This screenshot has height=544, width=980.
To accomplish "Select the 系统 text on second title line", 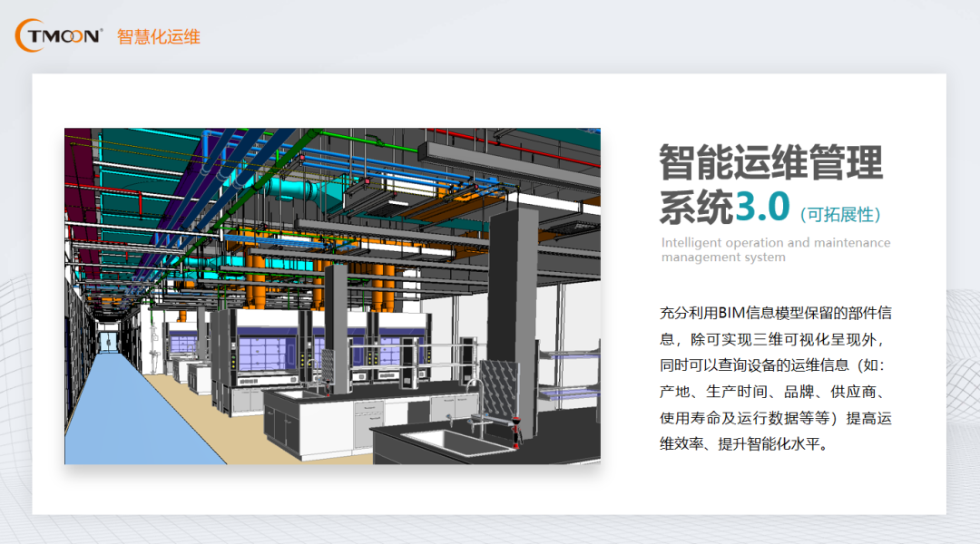I will click(696, 208).
